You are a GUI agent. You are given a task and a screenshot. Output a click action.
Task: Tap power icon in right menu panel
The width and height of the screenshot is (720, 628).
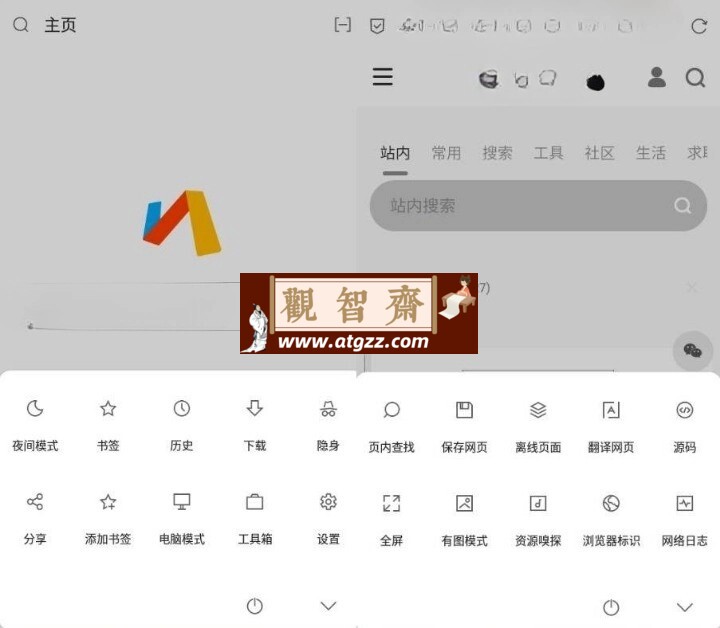[x=611, y=607]
